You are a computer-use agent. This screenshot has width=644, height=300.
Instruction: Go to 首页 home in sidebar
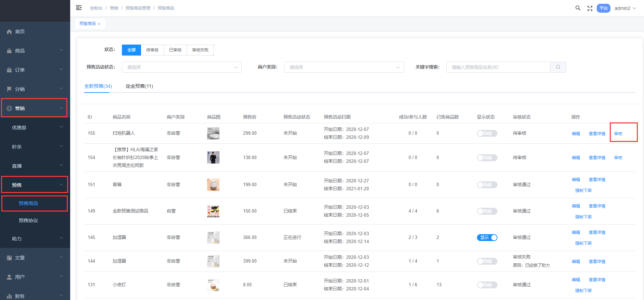click(20, 32)
